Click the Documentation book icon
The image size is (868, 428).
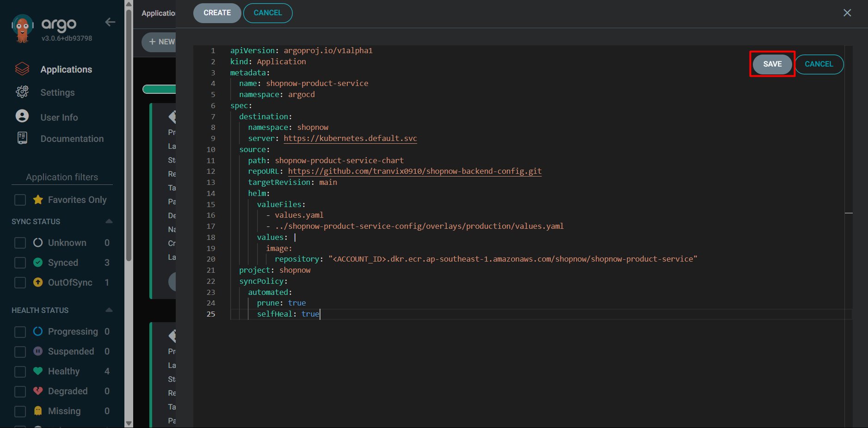point(22,138)
